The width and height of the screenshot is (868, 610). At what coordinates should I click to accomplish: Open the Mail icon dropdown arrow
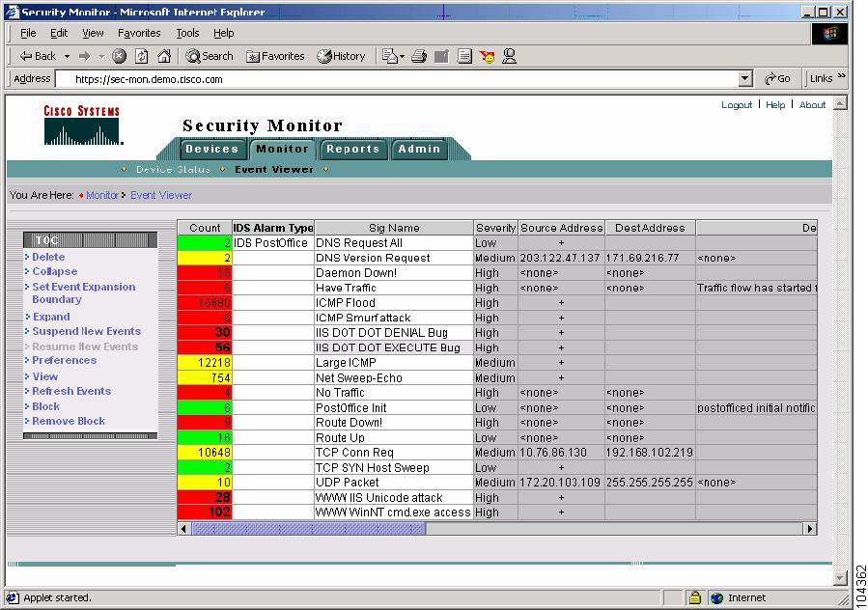(402, 56)
